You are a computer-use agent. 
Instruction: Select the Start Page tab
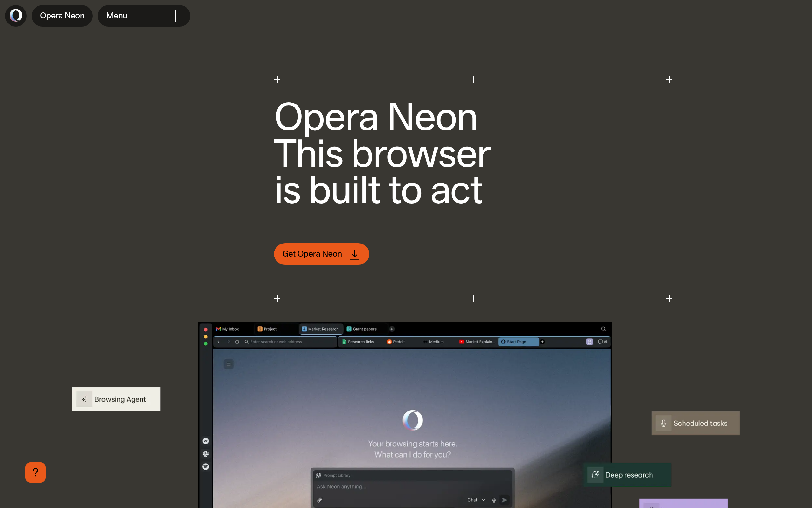pyautogui.click(x=518, y=342)
